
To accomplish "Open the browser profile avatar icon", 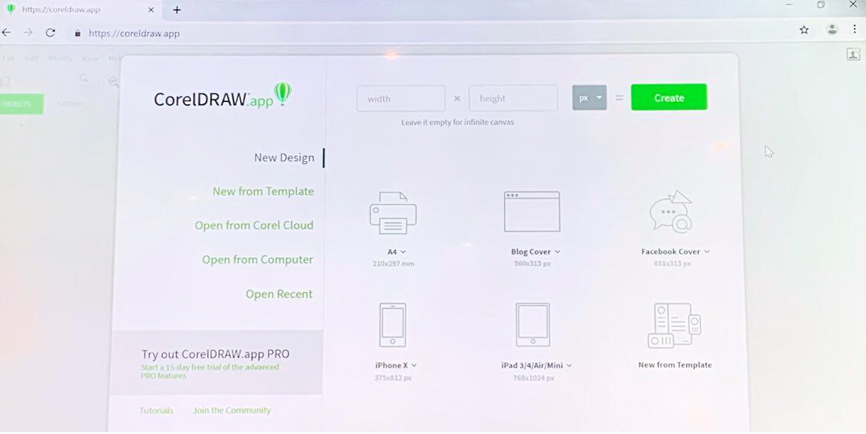I will pos(832,30).
